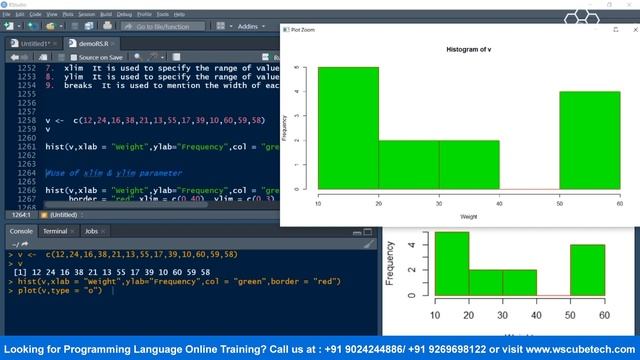The width and height of the screenshot is (640, 360).
Task: Click the editor Save document icon
Action: (x=61, y=57)
